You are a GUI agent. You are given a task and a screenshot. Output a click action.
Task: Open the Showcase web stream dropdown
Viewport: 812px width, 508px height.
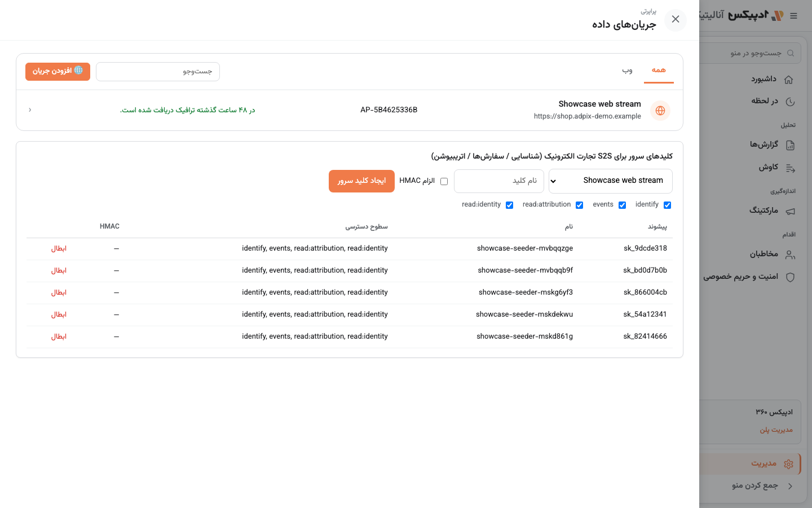coord(611,181)
